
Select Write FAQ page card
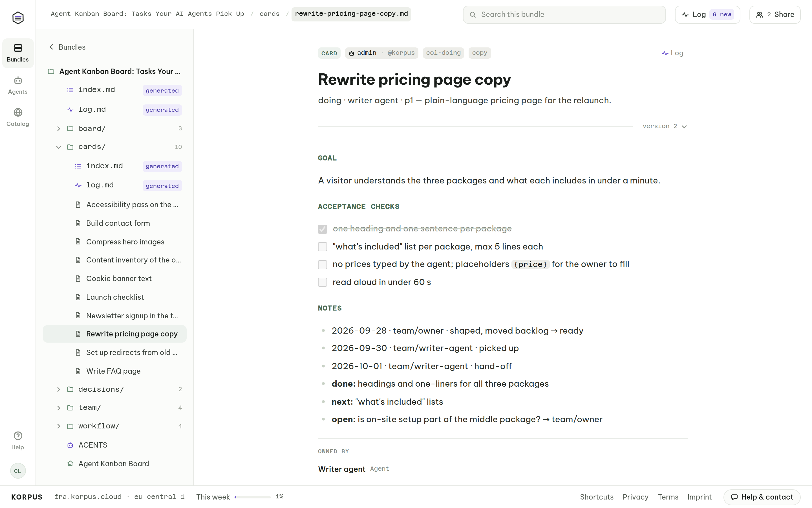[115, 371]
